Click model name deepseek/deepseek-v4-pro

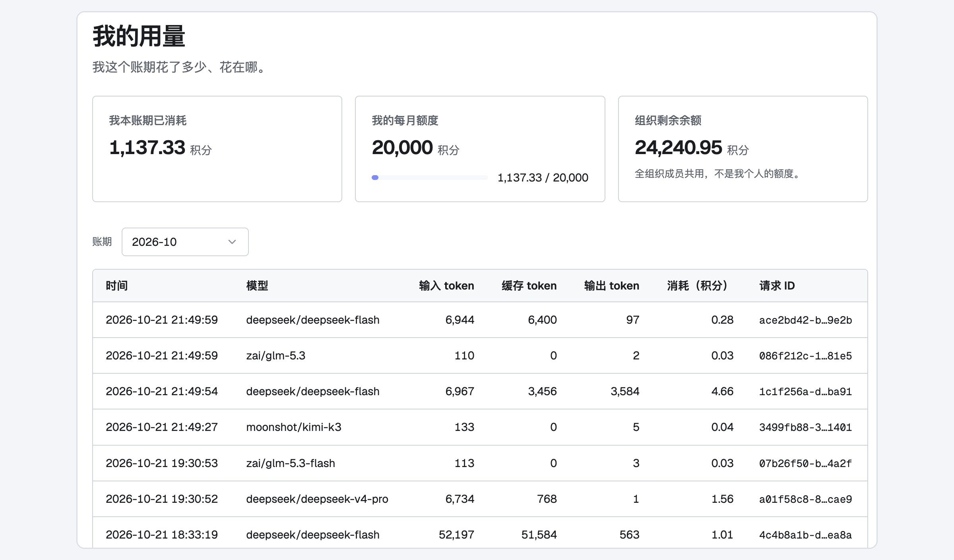pos(317,499)
